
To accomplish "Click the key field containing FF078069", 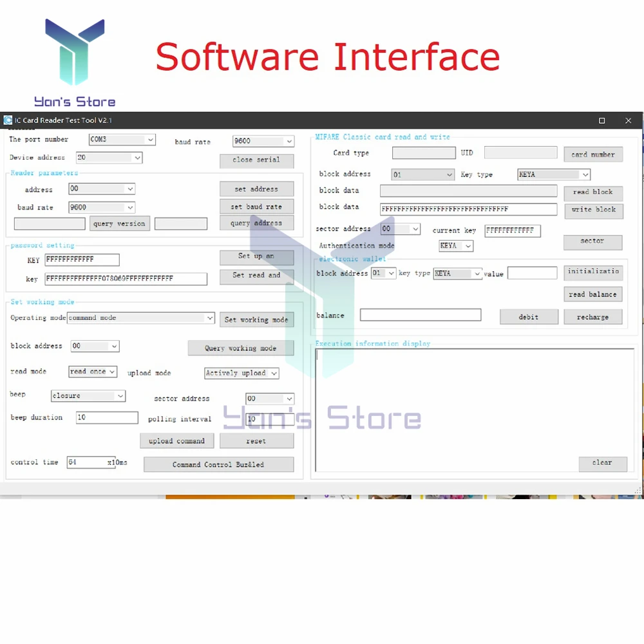I will point(126,279).
